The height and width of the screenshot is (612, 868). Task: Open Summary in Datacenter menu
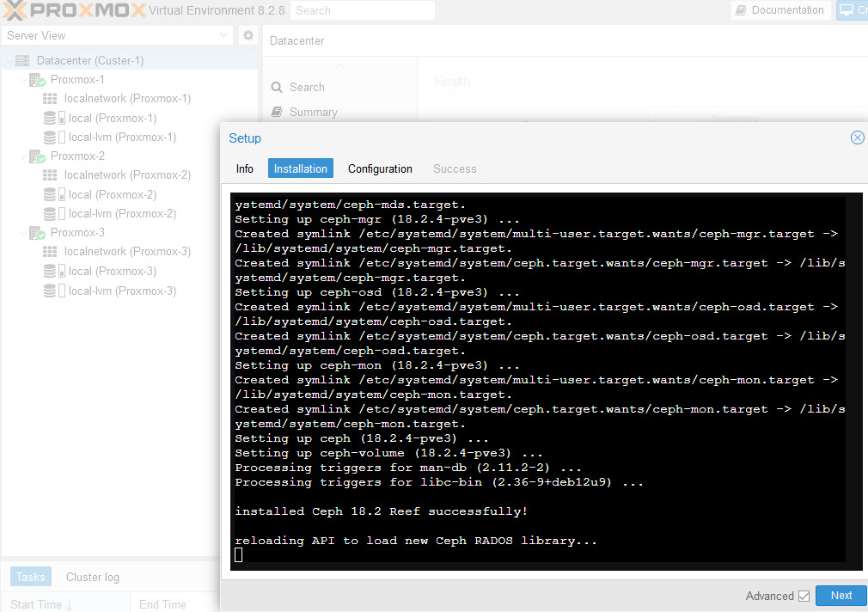[314, 112]
